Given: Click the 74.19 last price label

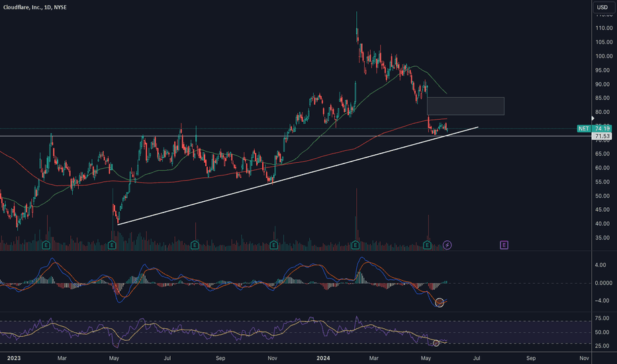Looking at the screenshot, I should point(602,128).
